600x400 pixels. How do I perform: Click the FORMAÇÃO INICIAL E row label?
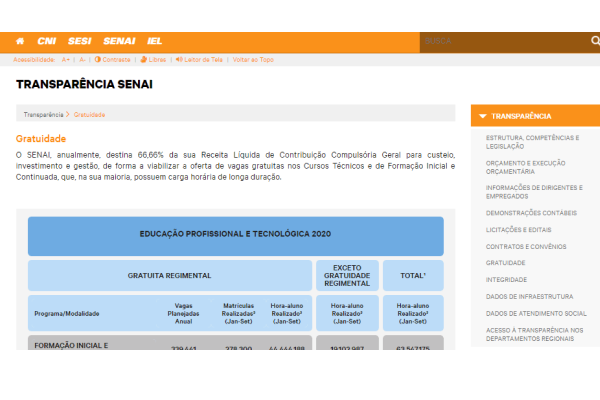[x=71, y=346]
